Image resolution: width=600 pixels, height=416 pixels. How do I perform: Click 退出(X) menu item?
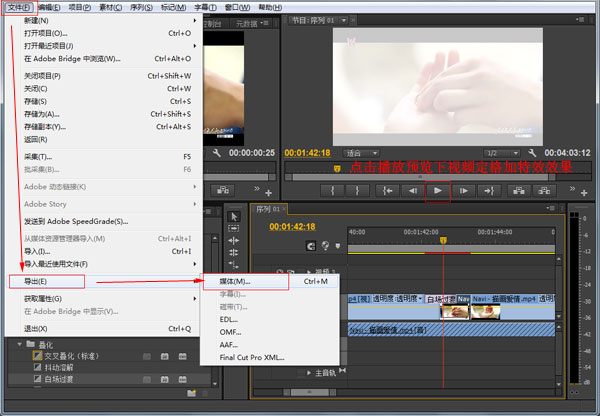(104, 329)
